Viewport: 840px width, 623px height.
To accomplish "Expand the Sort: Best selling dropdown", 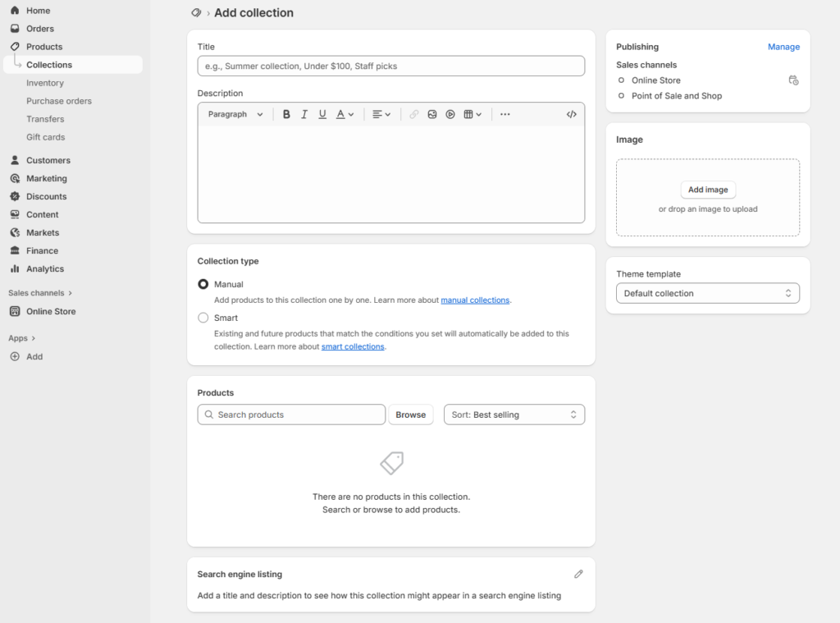I will (514, 415).
